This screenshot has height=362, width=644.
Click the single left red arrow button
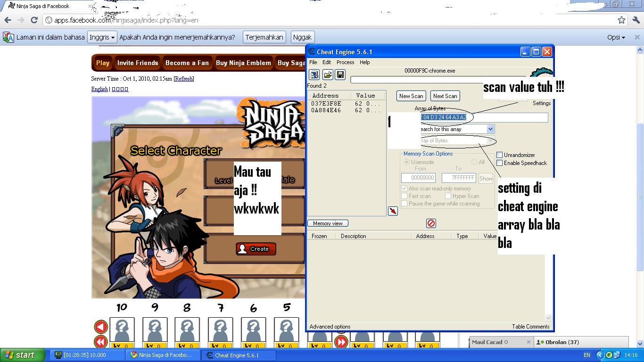click(101, 327)
